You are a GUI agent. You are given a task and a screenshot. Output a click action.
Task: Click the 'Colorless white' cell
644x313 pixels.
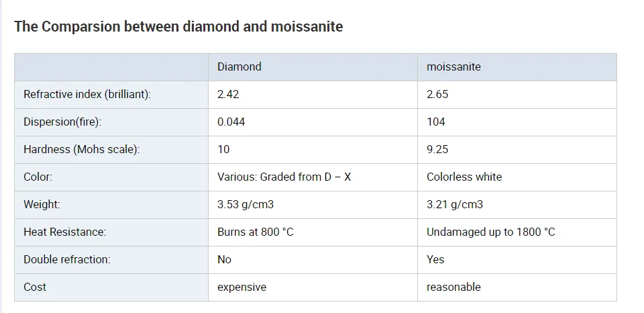point(464,177)
